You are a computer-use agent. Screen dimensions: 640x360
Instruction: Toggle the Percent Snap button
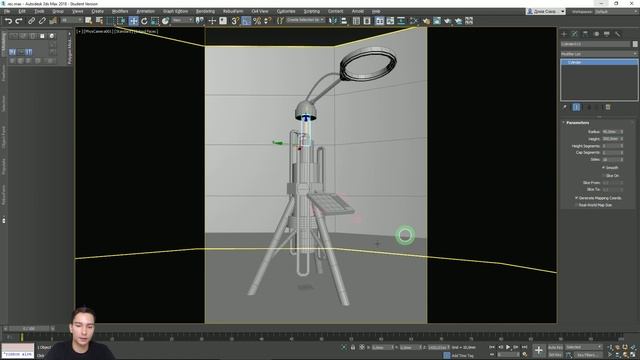[257, 20]
